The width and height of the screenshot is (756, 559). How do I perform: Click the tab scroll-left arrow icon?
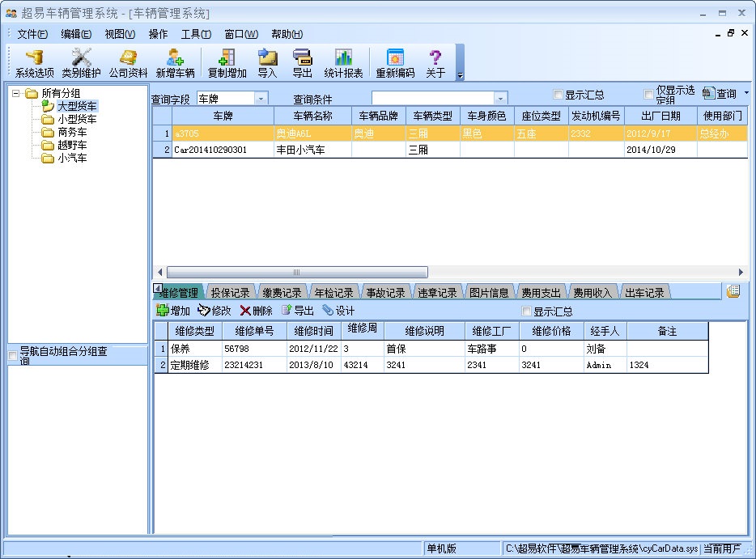pos(158,288)
